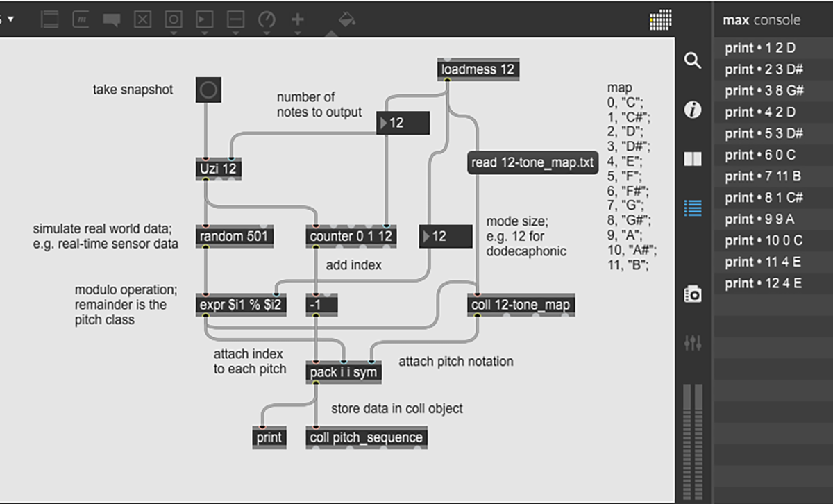Screen dimensions: 833x504
Task: Toggle the Max console list icon
Action: 692,207
